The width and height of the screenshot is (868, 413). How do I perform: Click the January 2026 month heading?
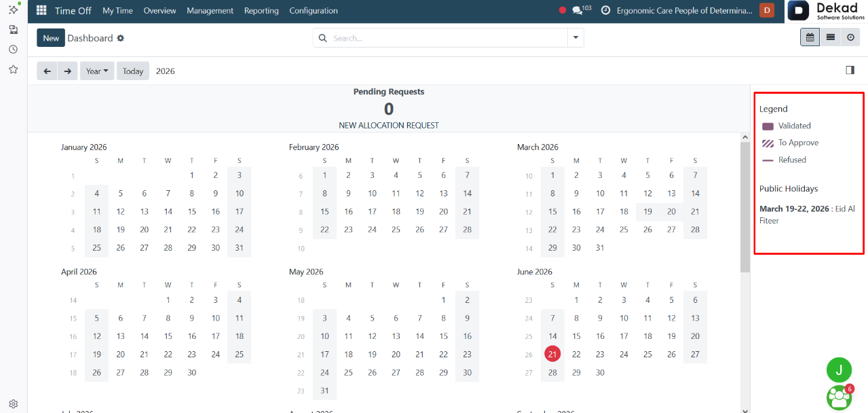coord(83,147)
